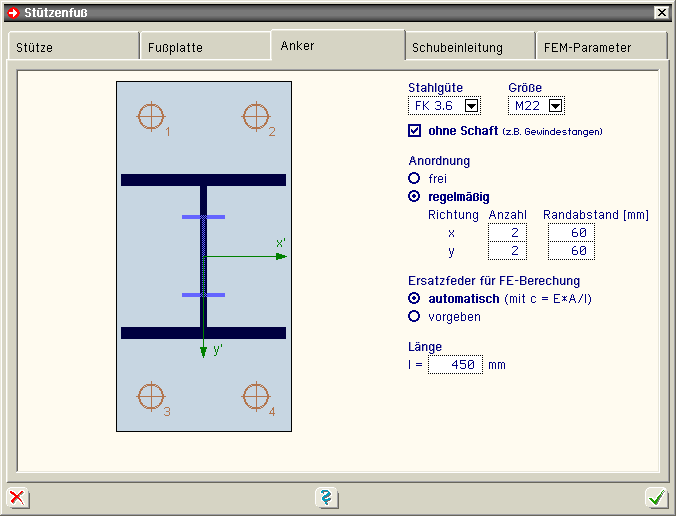This screenshot has width=676, height=516.
Task: Select anchor bolt 1 in the diagram
Action: pos(150,117)
